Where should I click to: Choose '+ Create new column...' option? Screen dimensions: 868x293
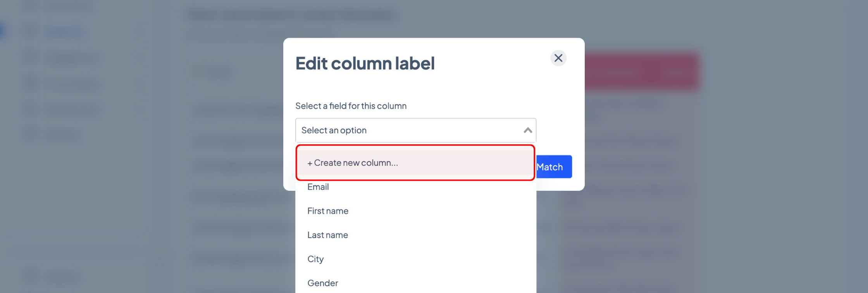415,163
